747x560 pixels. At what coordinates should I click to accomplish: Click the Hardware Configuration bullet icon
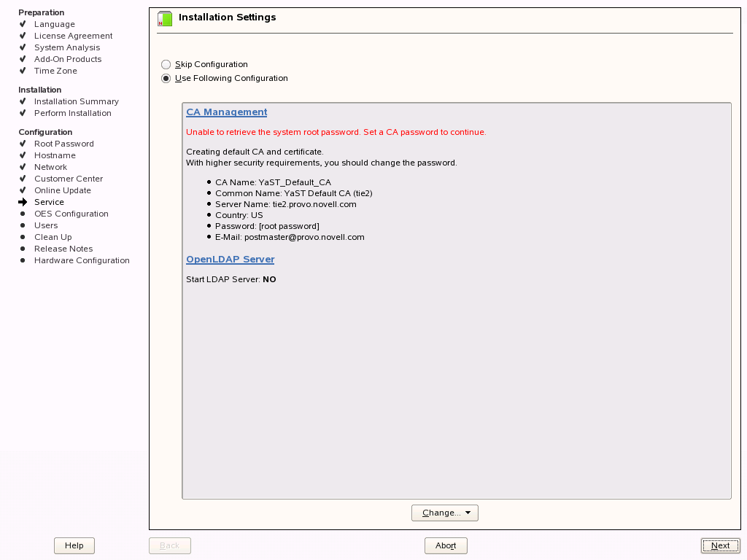point(23,260)
